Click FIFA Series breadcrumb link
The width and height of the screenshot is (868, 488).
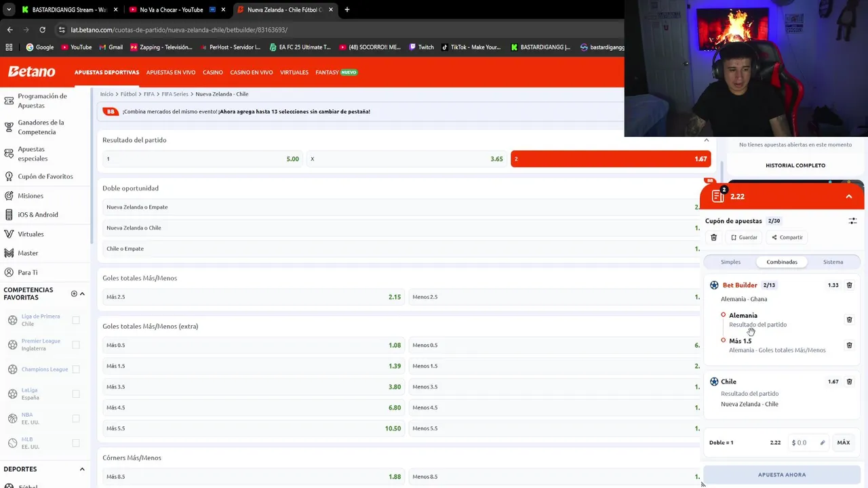175,94
